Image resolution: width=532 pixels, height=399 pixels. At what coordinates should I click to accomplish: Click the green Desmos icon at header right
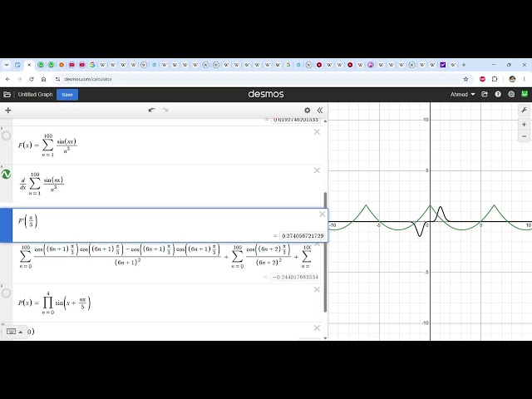[525, 94]
